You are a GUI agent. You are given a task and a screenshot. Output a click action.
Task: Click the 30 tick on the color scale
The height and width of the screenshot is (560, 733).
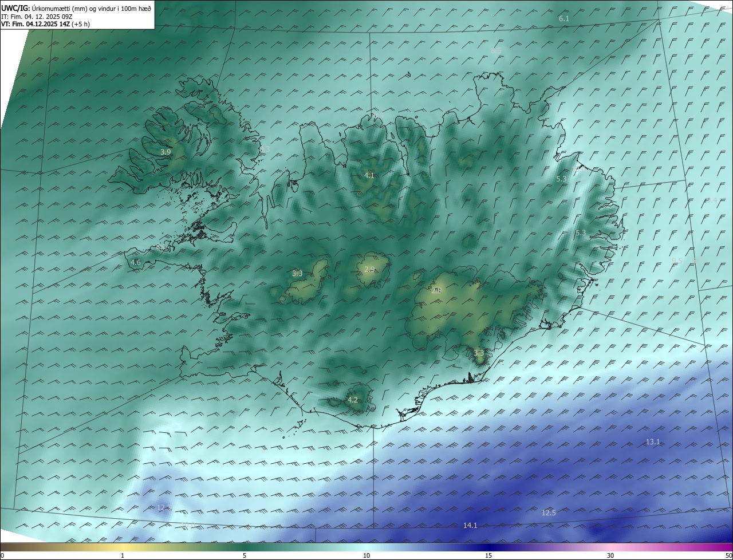[610, 555]
